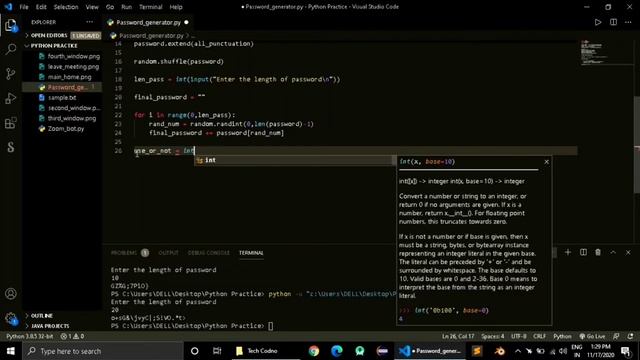Switch to the Terminal panel tab
640x360 pixels.
click(251, 253)
